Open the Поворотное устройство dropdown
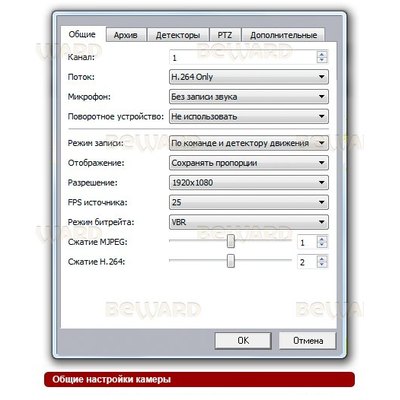The height and width of the screenshot is (400, 400). 249,116
